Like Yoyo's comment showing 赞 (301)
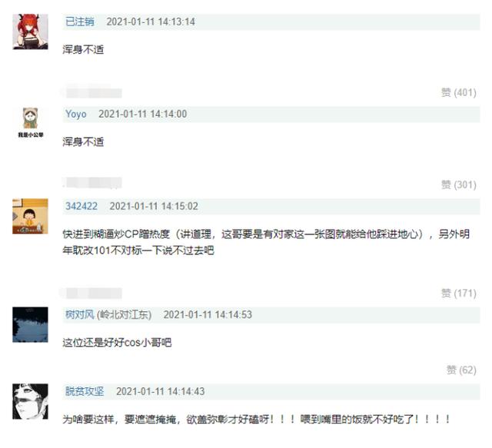The height and width of the screenshot is (448, 492). pyautogui.click(x=459, y=184)
